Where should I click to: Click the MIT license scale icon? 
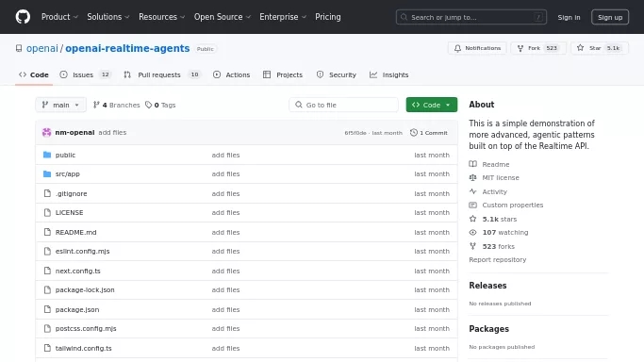point(472,177)
